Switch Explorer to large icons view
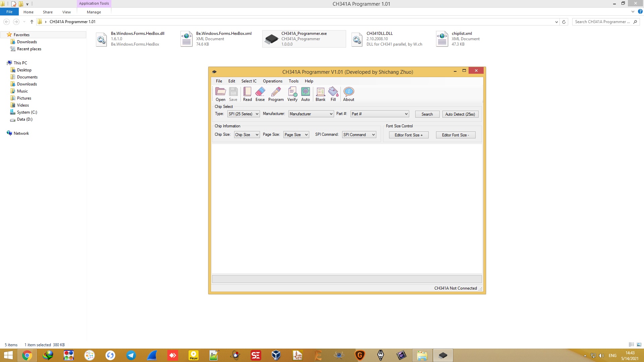Image resolution: width=644 pixels, height=362 pixels. (639, 345)
